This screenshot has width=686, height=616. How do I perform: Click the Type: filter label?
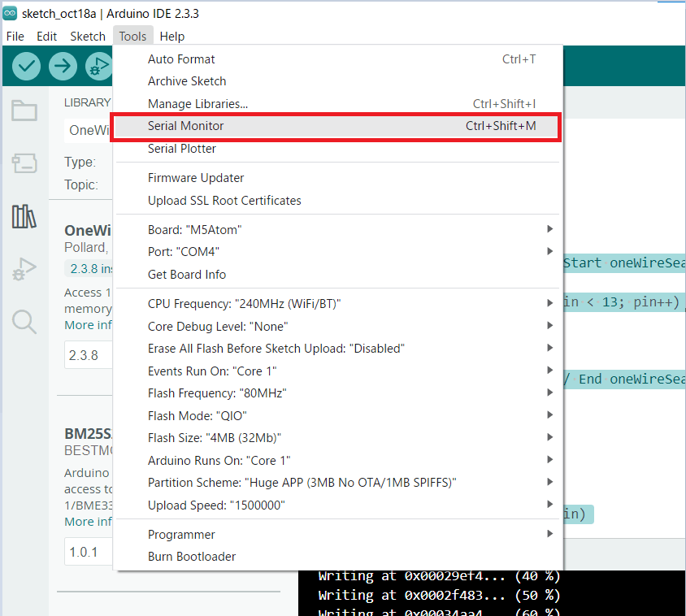coord(80,162)
